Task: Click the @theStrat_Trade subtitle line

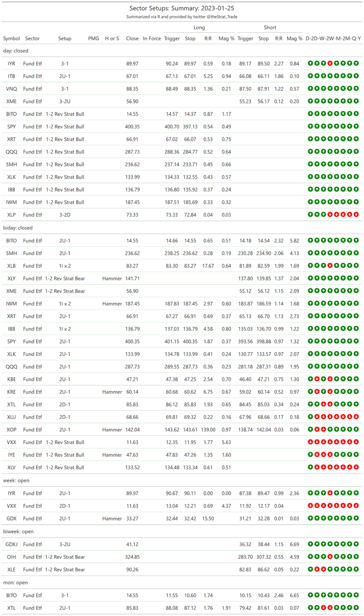Action: coord(182,17)
